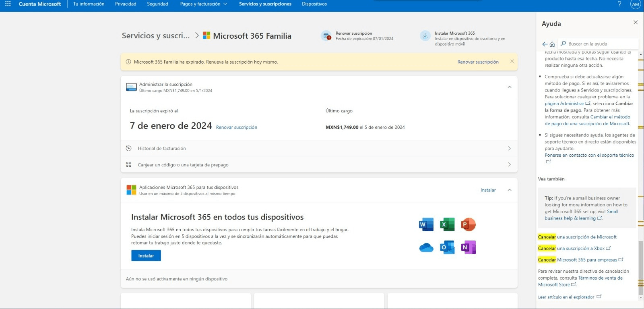Click the blue Instalar button
This screenshot has height=309, width=644.
(x=146, y=255)
